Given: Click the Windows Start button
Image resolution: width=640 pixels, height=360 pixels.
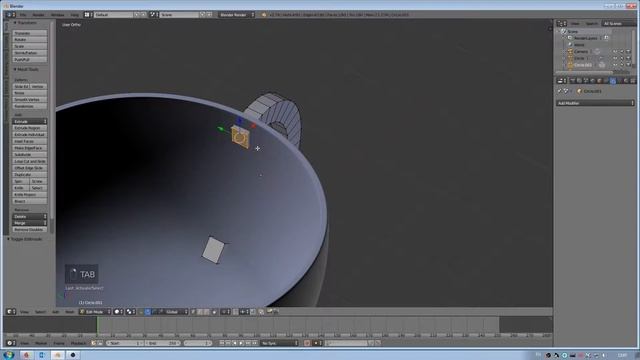Looking at the screenshot, I should point(9,355).
